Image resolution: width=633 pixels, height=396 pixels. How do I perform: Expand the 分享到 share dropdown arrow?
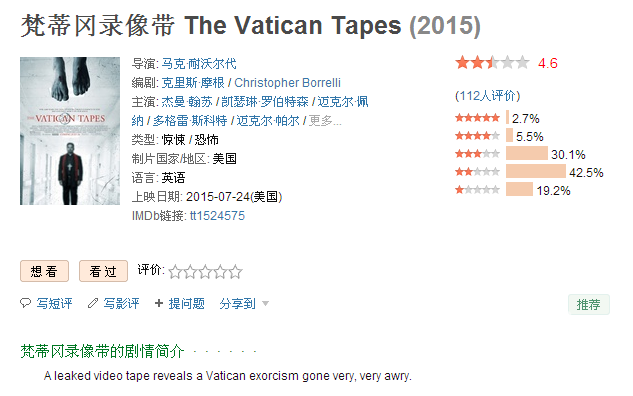265,304
